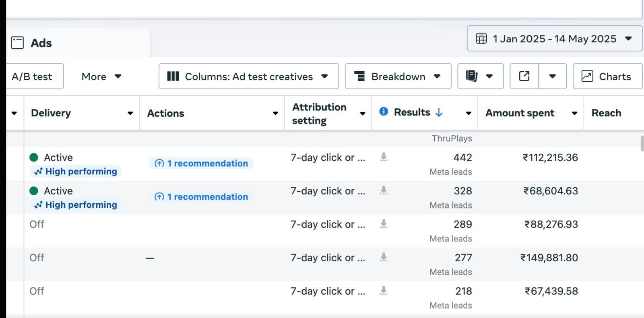
Task: Open the reports icon dropdown
Action: pos(480,76)
